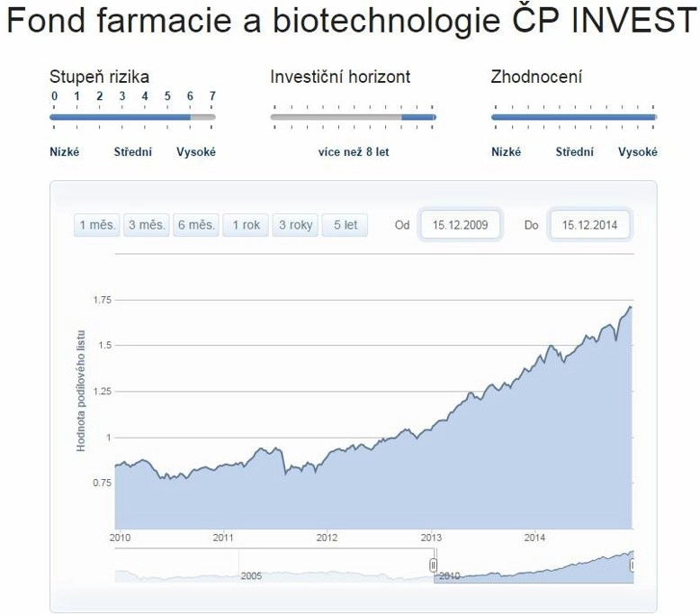Click the Investiční horizont slider bar
Screen dimensions: 700x615
[353, 117]
